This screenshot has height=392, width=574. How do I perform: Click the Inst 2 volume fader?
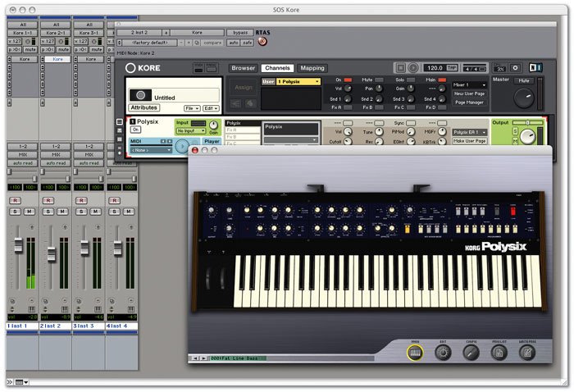[52, 254]
